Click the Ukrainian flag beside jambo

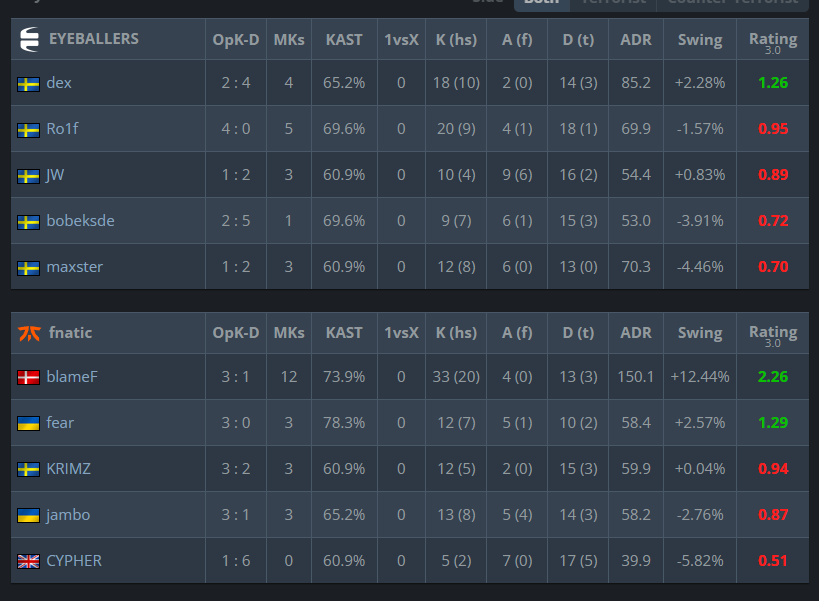tap(28, 516)
